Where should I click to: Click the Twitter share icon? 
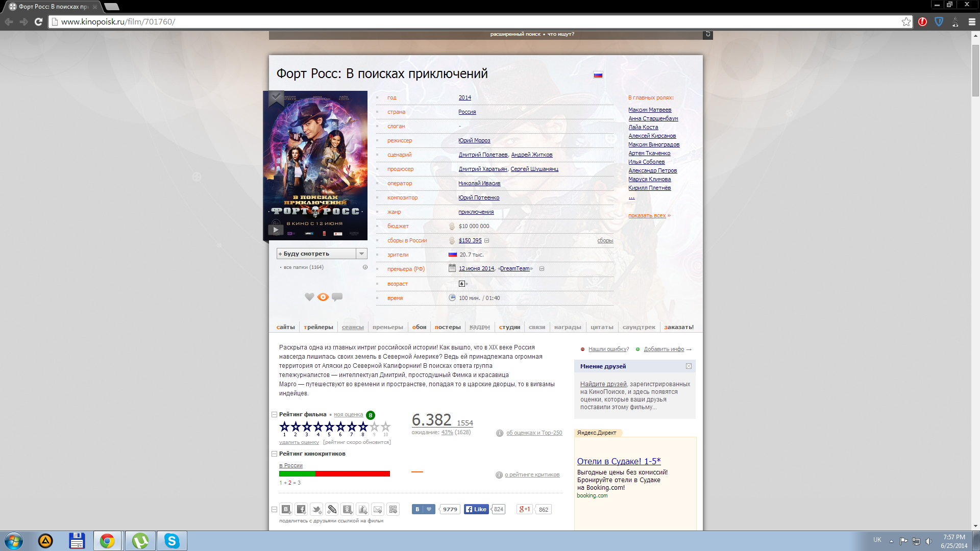(x=316, y=509)
